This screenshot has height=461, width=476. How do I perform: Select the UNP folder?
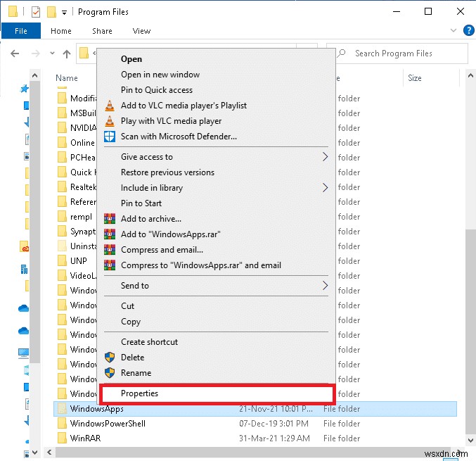pyautogui.click(x=79, y=261)
